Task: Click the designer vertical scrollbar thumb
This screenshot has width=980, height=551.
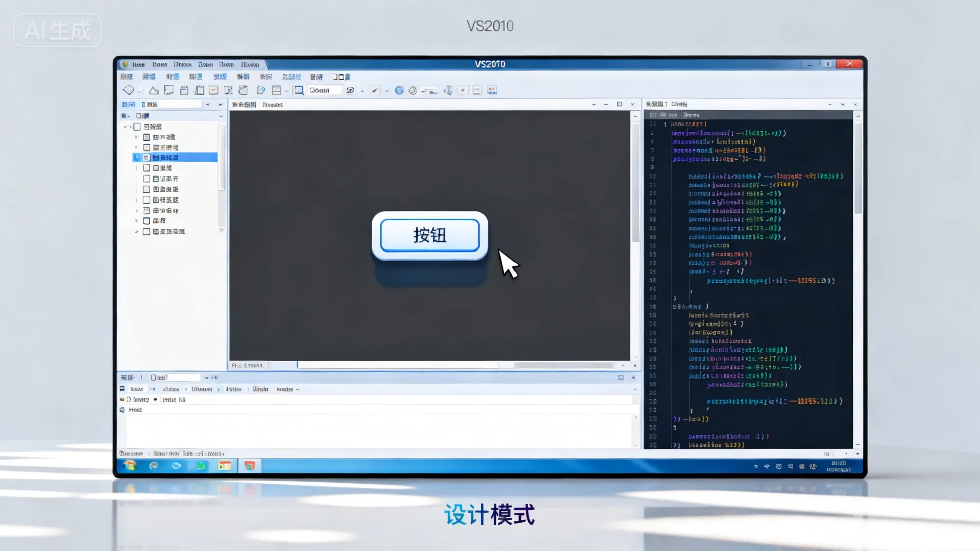Action: click(635, 183)
